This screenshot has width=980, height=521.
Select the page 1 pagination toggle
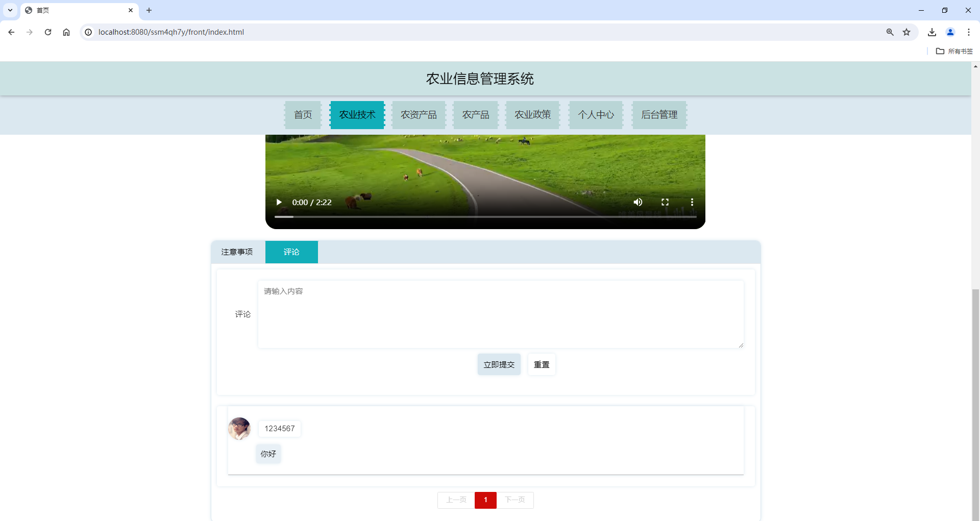click(485, 500)
